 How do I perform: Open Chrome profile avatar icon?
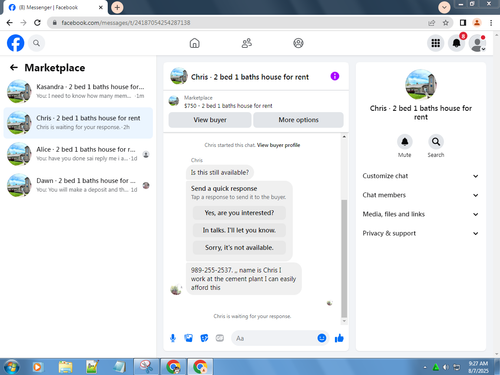(477, 23)
